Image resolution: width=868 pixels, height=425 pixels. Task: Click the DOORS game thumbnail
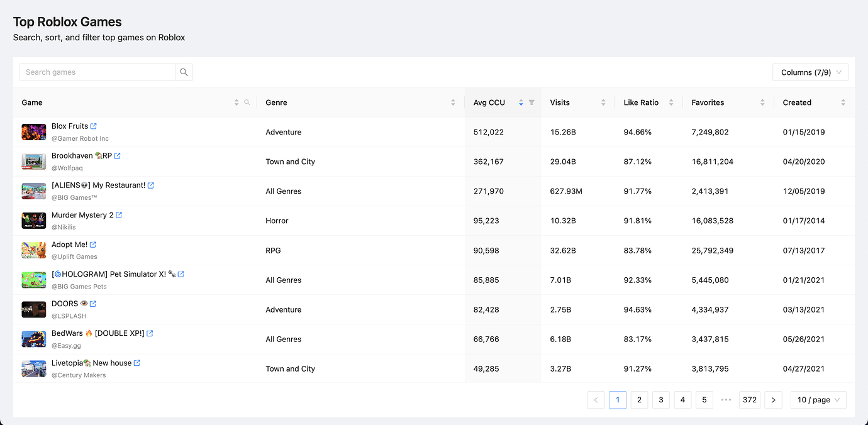[x=33, y=309]
